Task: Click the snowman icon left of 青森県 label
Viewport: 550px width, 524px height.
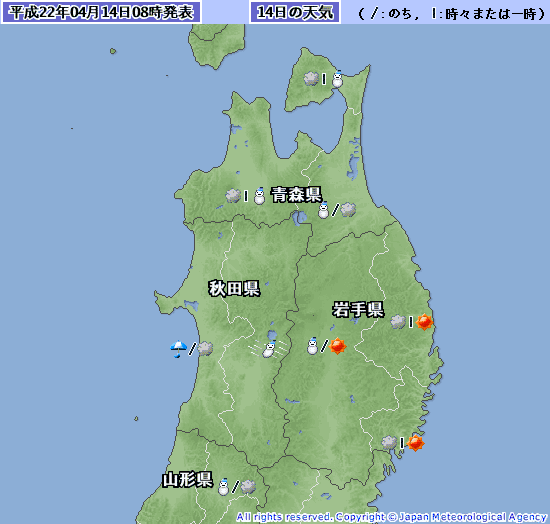Action: [x=259, y=196]
